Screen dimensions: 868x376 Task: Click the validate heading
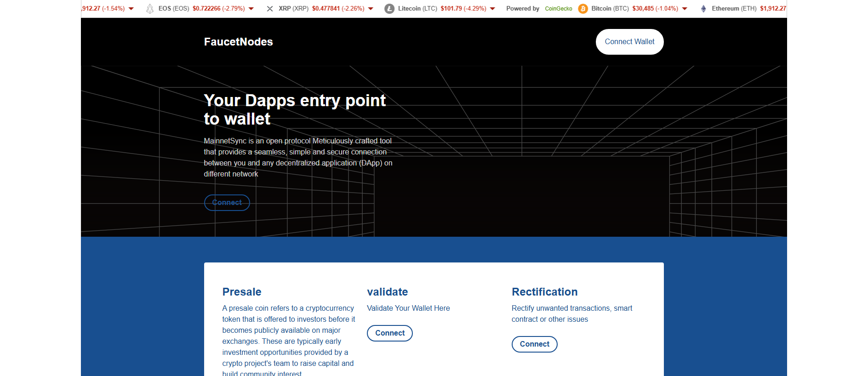tap(387, 292)
